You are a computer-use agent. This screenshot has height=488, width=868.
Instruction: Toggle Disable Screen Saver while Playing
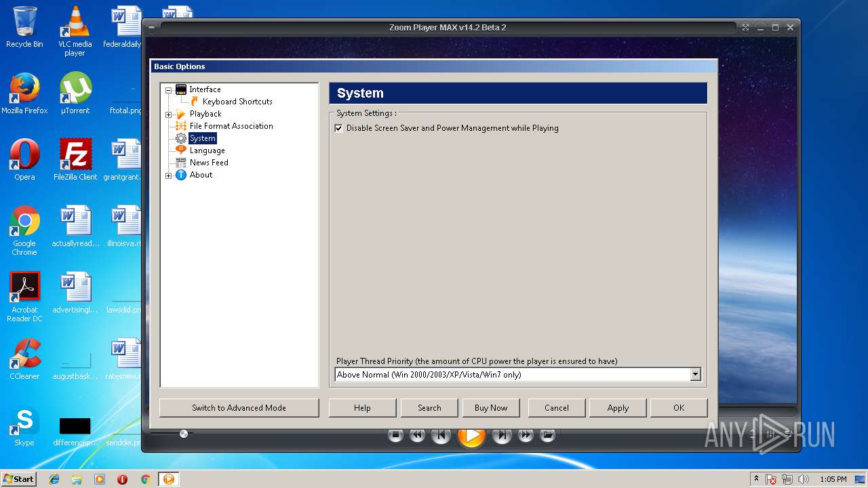(x=338, y=128)
